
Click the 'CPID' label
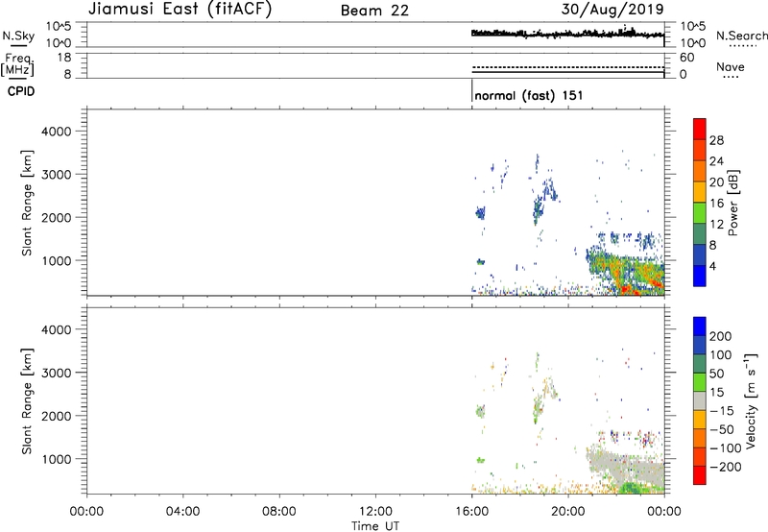click(21, 91)
